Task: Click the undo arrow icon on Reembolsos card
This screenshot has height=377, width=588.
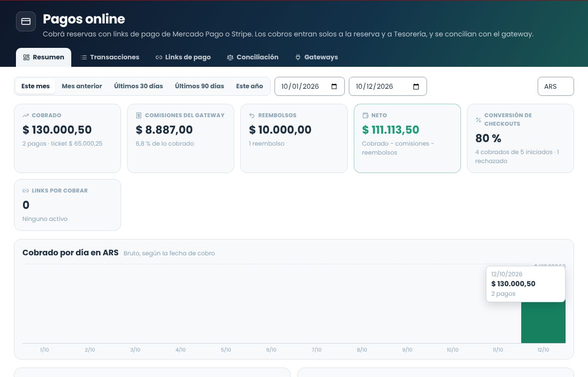Action: [x=252, y=116]
